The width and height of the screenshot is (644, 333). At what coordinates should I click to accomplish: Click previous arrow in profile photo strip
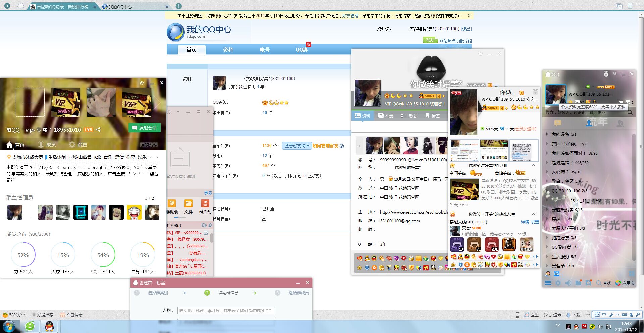(360, 146)
